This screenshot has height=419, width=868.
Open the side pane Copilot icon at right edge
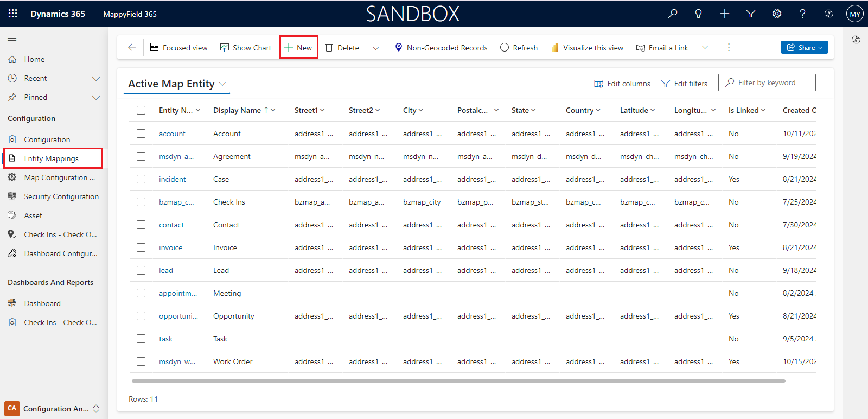[856, 40]
